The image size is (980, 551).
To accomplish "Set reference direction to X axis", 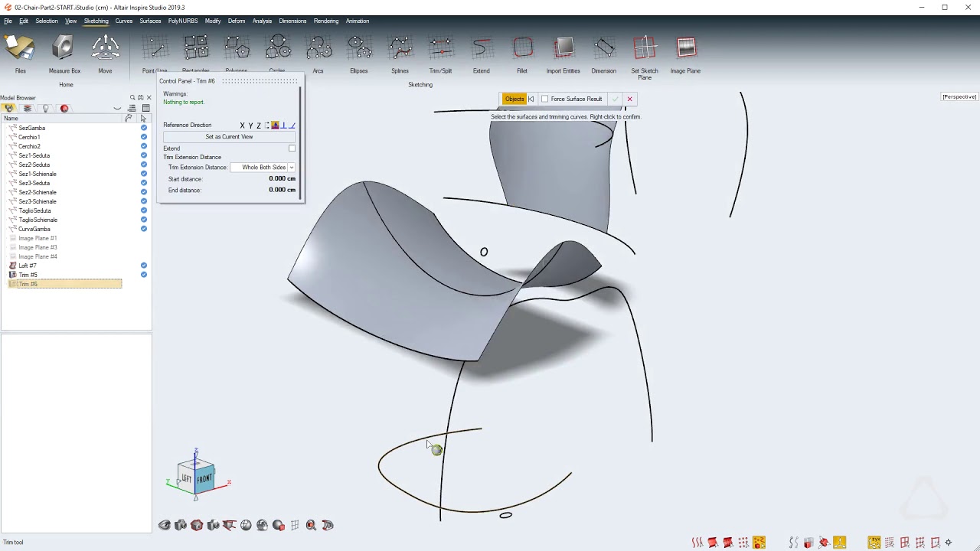I will [x=242, y=126].
